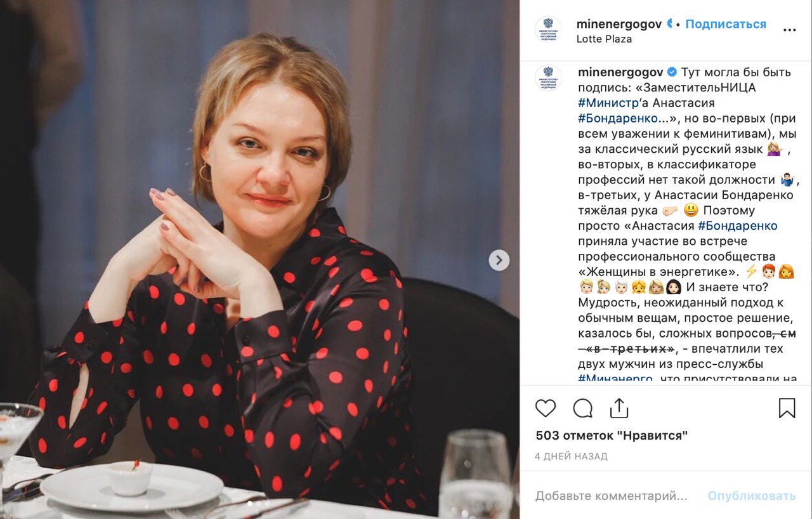View the 503 отметок "Нравится" likes list

[x=612, y=435]
